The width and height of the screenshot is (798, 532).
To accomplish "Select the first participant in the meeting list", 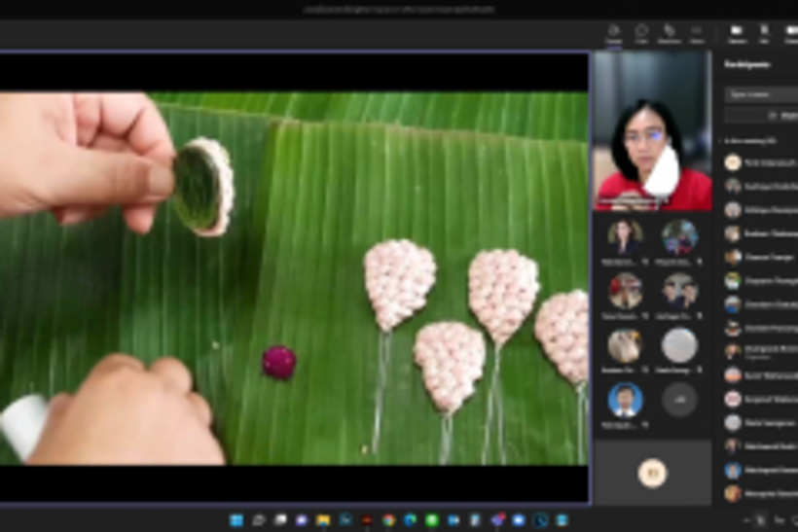I will click(760, 162).
